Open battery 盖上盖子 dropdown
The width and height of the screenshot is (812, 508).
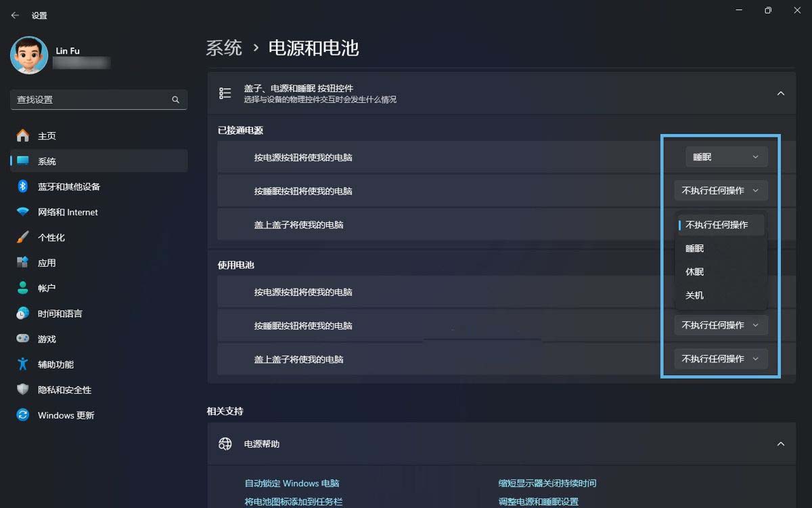click(721, 359)
